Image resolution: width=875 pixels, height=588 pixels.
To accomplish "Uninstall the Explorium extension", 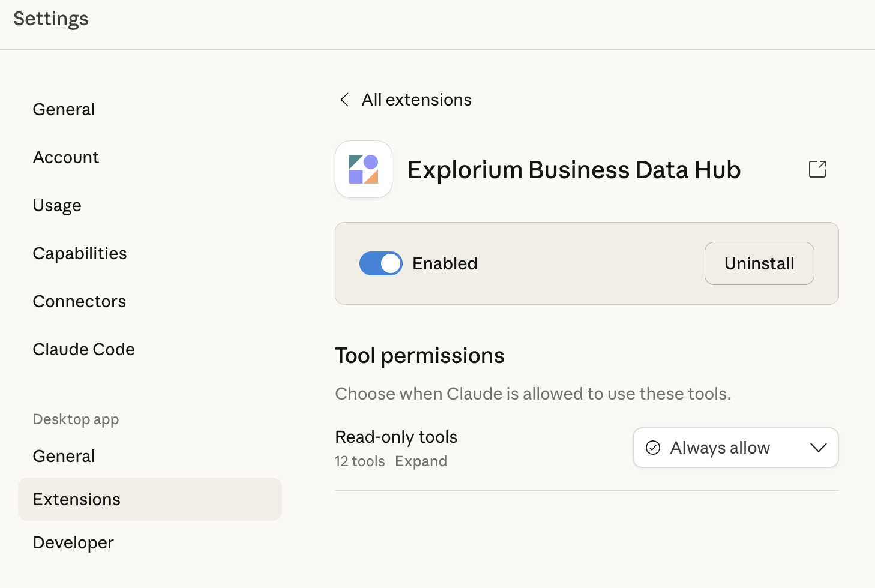I will click(759, 263).
